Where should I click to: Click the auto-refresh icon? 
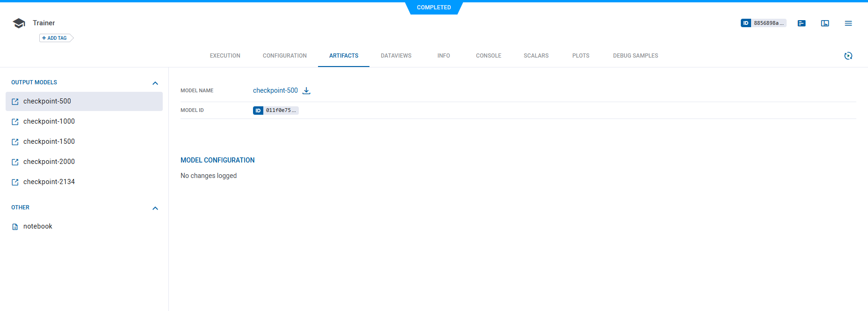848,56
